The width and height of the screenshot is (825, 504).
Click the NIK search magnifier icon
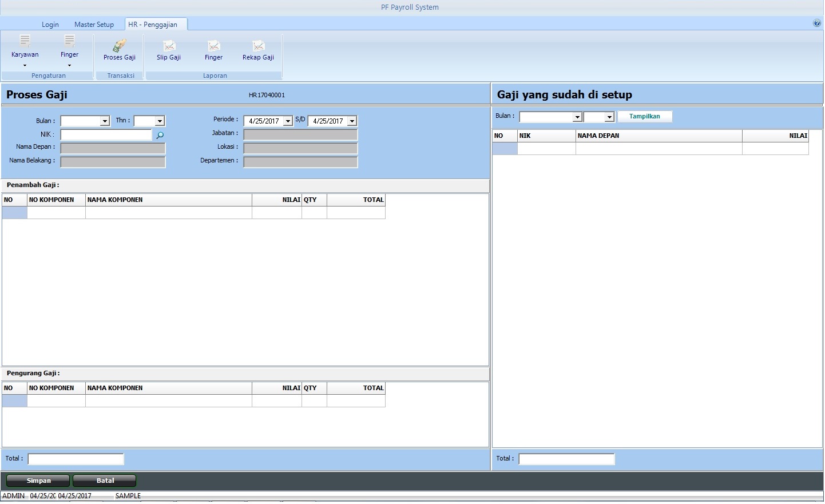click(x=160, y=136)
